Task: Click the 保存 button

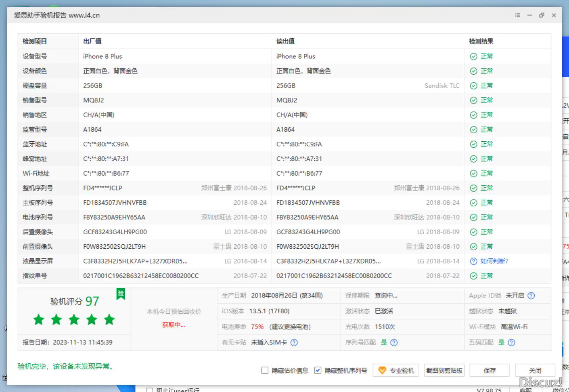Action: 490,370
